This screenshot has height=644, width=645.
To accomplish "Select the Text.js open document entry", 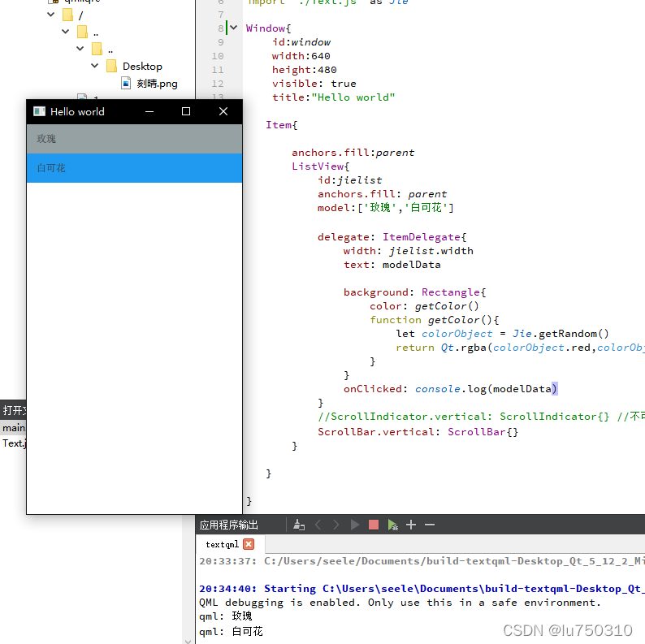I will (x=13, y=443).
